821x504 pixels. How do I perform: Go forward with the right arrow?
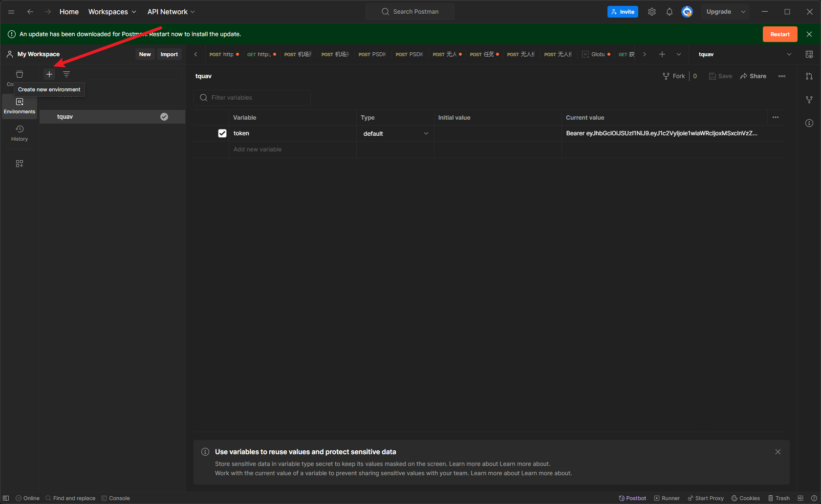(48, 12)
